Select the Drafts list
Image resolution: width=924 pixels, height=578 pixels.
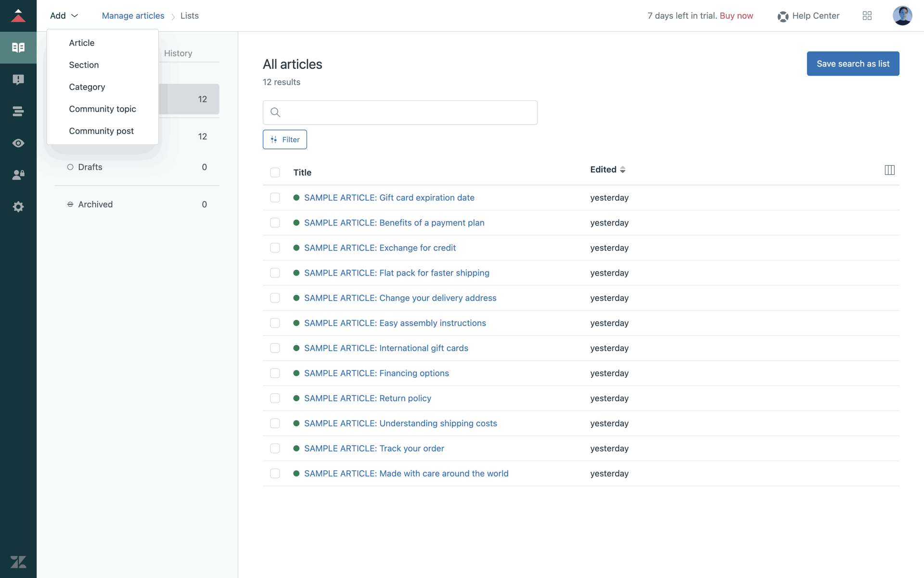tap(137, 167)
